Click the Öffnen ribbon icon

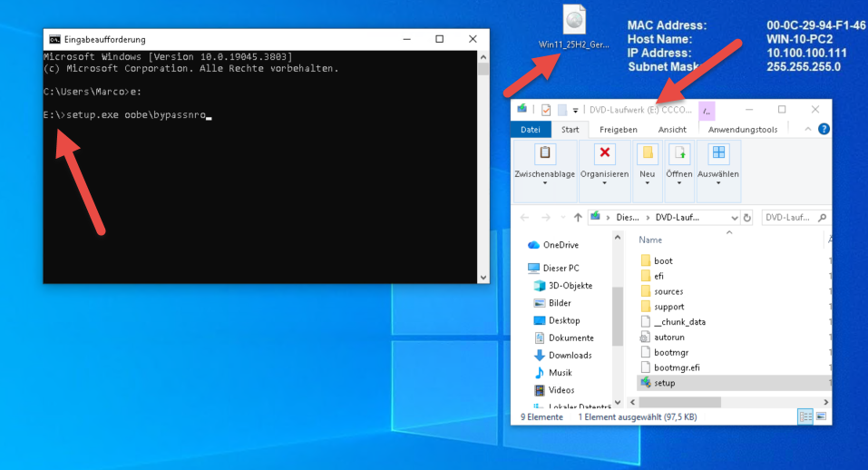click(x=679, y=153)
